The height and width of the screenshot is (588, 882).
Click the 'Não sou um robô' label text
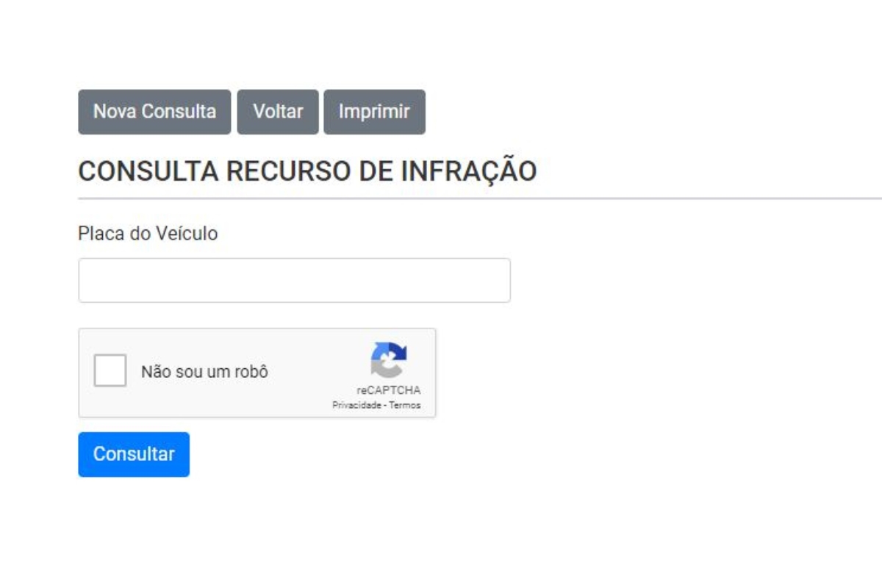(x=204, y=371)
